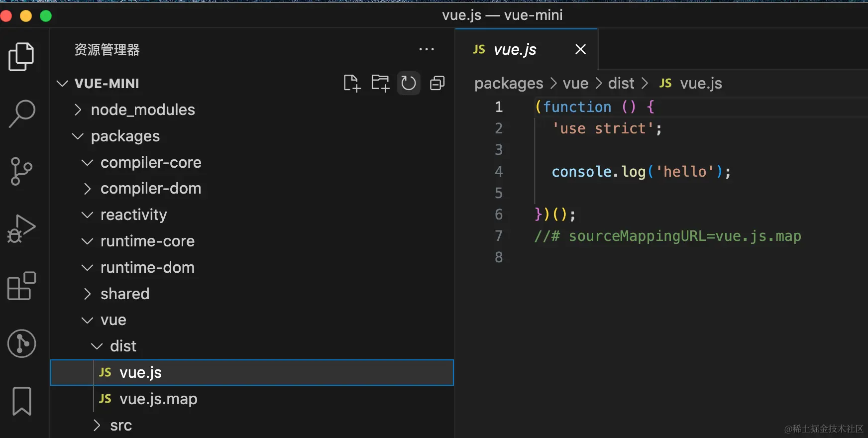This screenshot has height=438, width=868.
Task: Collapse all folders in explorer
Action: click(x=437, y=83)
